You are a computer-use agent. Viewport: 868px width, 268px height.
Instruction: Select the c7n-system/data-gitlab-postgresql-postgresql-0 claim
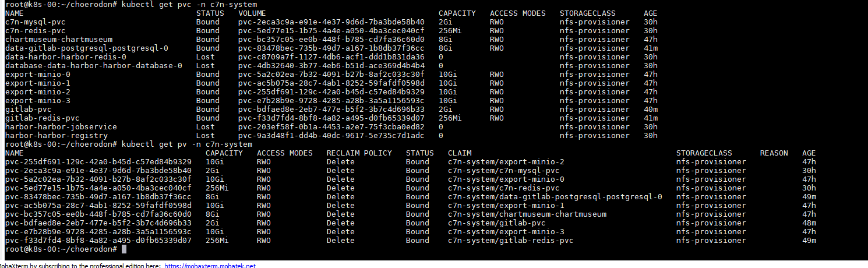(555, 196)
